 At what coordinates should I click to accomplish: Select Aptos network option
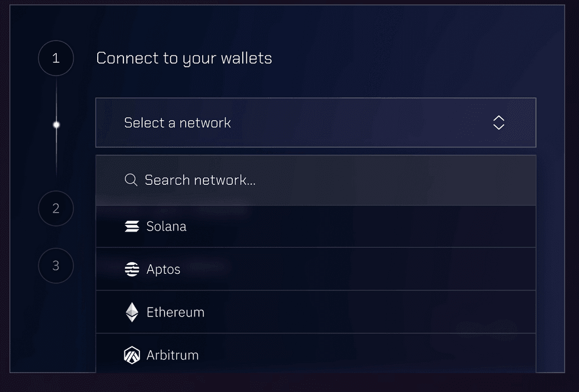pos(315,269)
